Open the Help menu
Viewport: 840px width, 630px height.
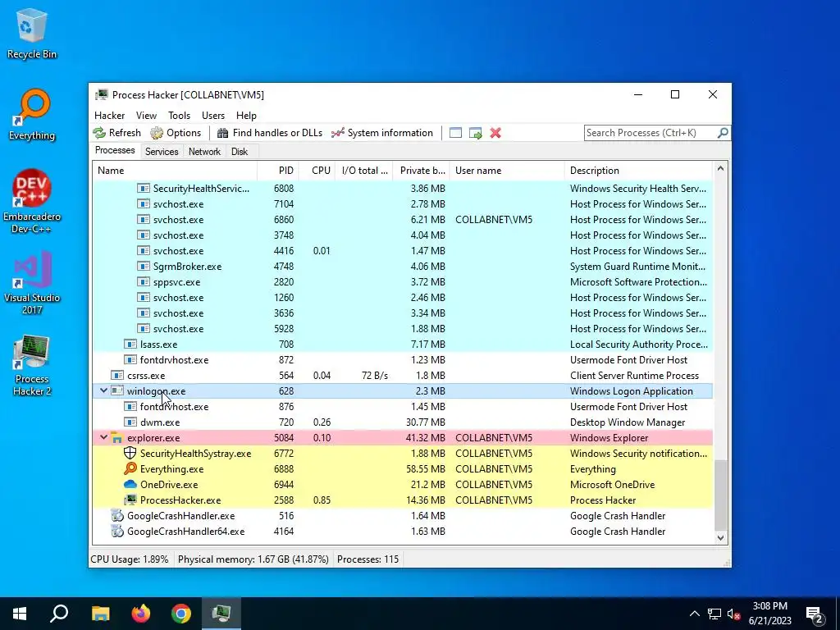(x=246, y=115)
